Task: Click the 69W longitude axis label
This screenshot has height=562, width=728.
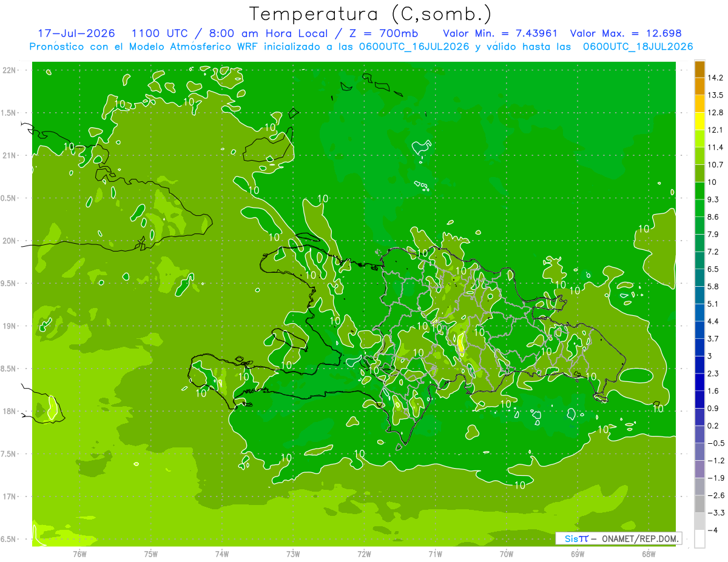Action: click(x=578, y=554)
